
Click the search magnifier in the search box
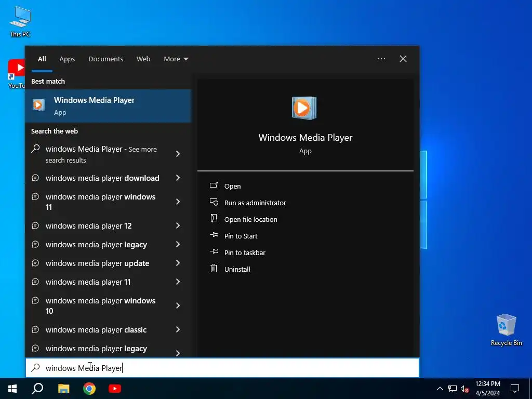coord(36,367)
